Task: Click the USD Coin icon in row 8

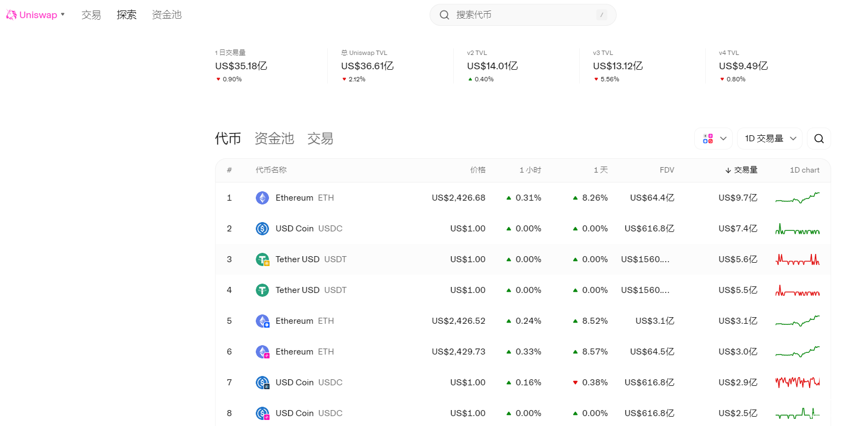Action: coord(262,413)
